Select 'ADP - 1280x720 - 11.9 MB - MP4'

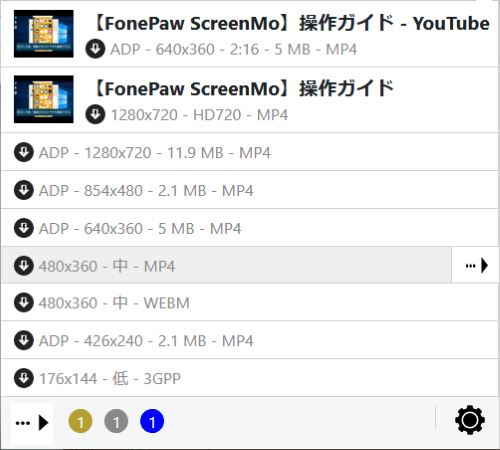155,153
